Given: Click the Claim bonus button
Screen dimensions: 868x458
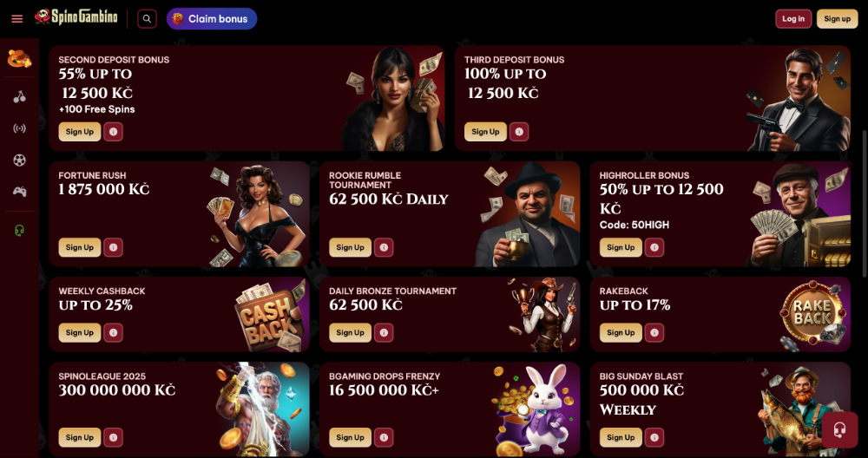Looking at the screenshot, I should click(212, 19).
